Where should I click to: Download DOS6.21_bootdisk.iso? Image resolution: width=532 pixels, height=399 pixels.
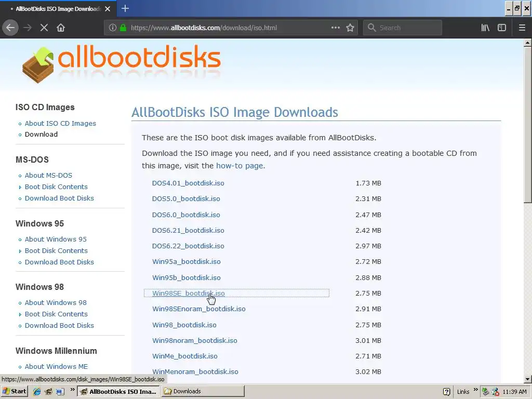coord(188,230)
